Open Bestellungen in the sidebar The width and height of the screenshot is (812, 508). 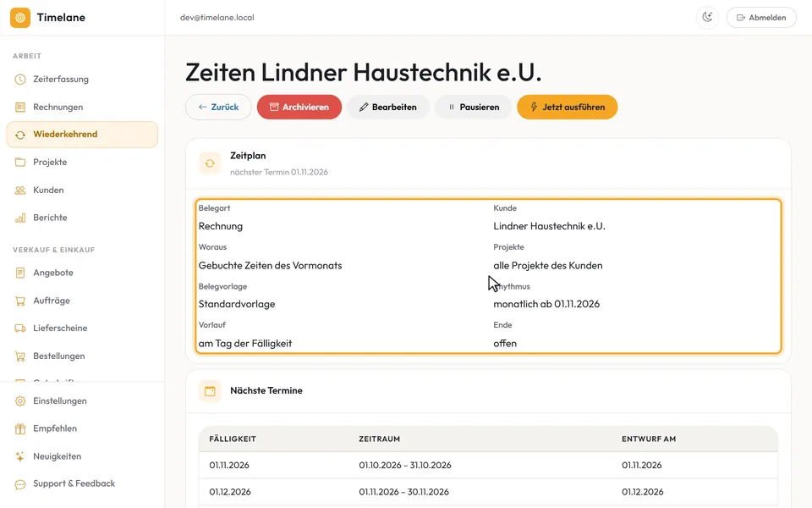[x=82, y=356]
